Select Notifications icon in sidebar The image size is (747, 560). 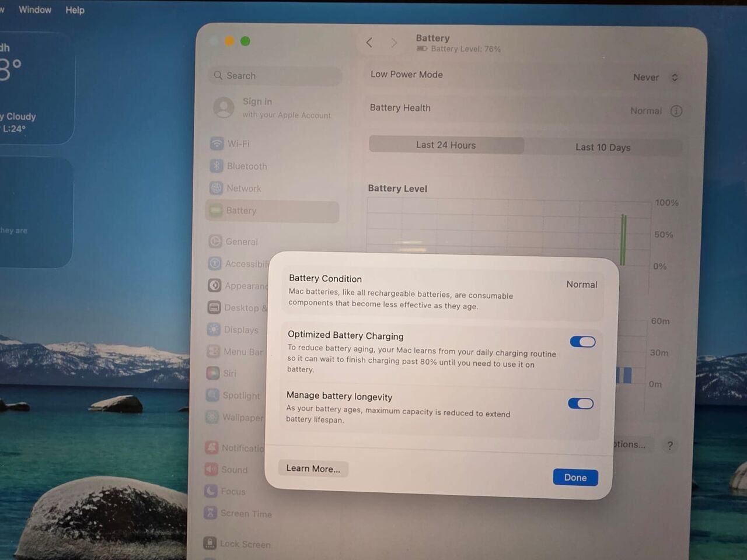click(x=211, y=447)
